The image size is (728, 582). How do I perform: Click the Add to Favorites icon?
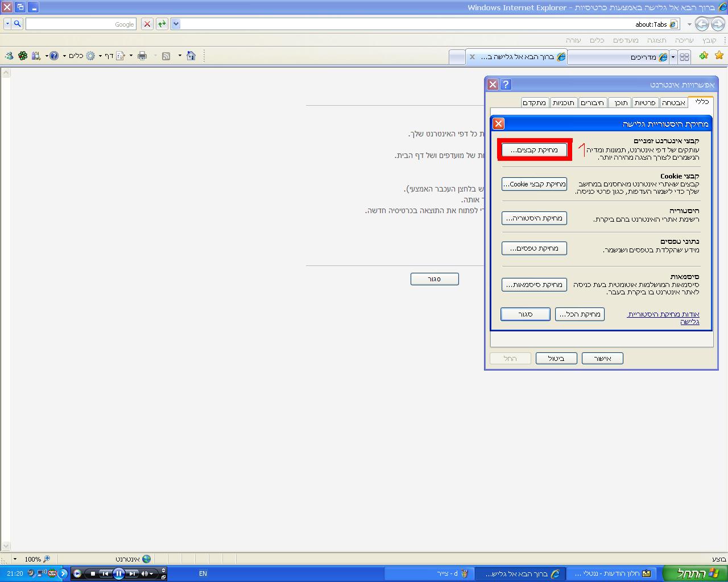(x=704, y=56)
